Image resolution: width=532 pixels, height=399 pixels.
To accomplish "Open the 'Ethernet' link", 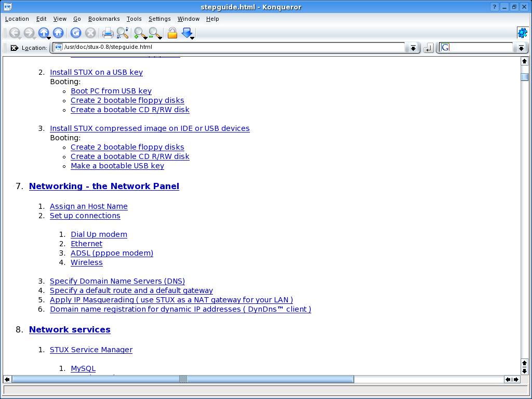I will pyautogui.click(x=87, y=244).
